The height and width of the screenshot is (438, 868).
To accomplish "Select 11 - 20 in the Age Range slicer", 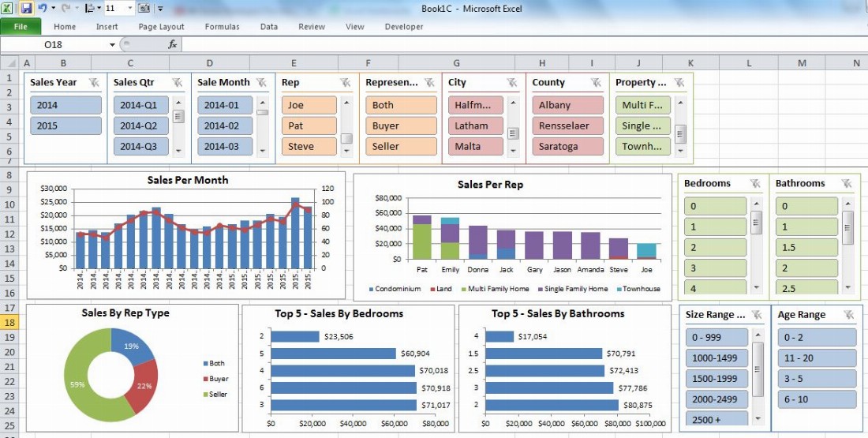I will [817, 358].
